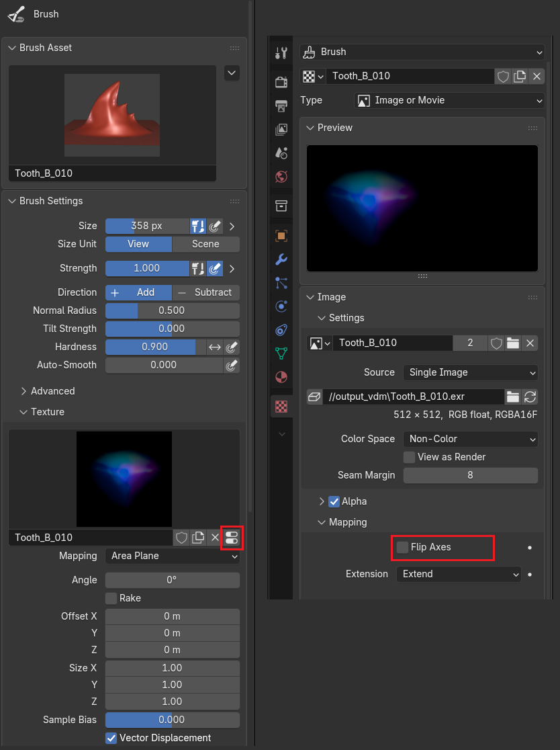Open the Material properties tab icon
Image resolution: width=560 pixels, height=750 pixels.
pyautogui.click(x=281, y=377)
